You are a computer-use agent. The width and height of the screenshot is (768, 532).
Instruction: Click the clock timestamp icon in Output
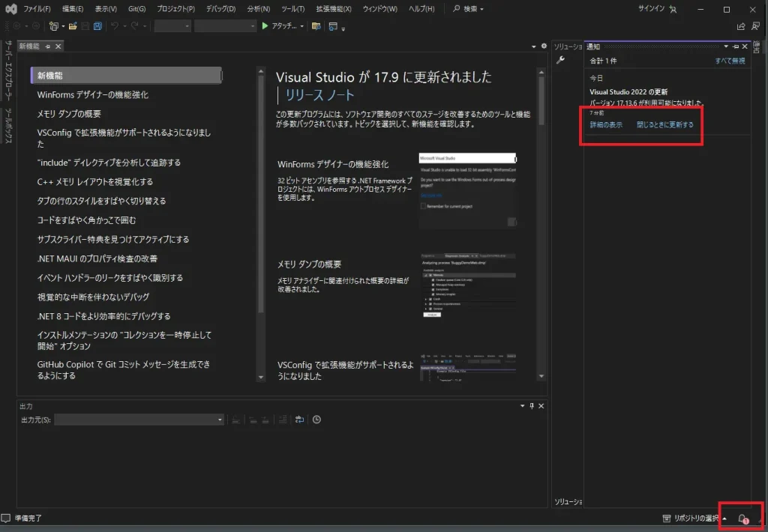point(317,420)
